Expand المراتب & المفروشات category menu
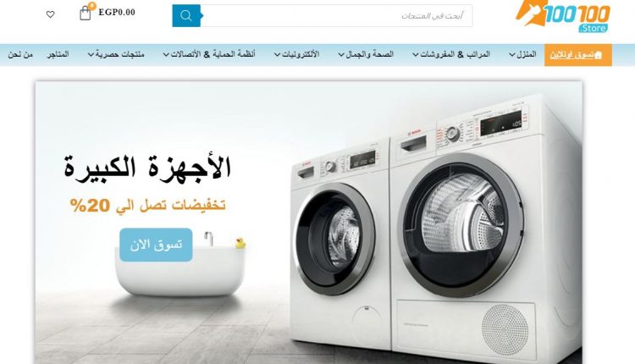Viewport: 635px width, 364px height. coord(451,54)
